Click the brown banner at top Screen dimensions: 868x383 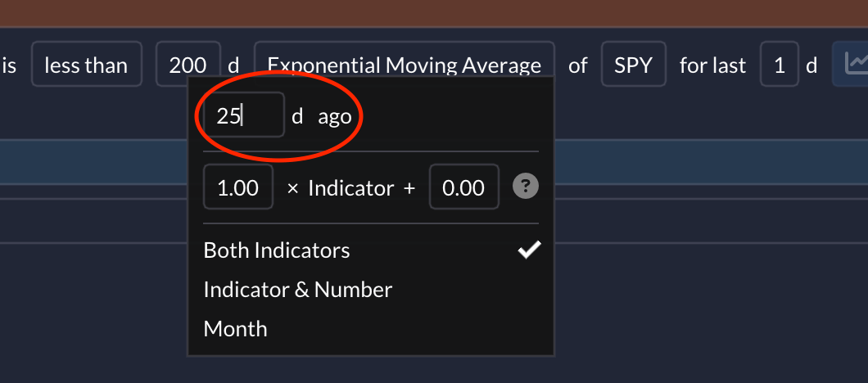point(434,13)
